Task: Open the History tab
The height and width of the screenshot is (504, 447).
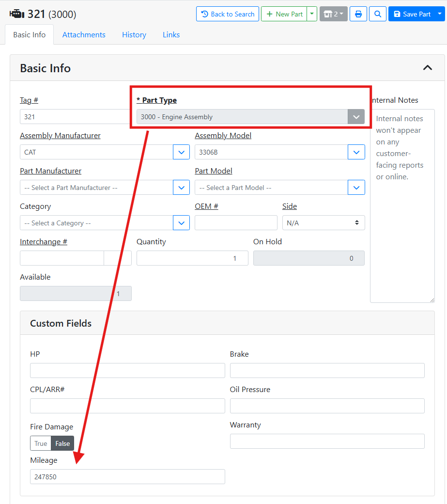Action: click(134, 35)
